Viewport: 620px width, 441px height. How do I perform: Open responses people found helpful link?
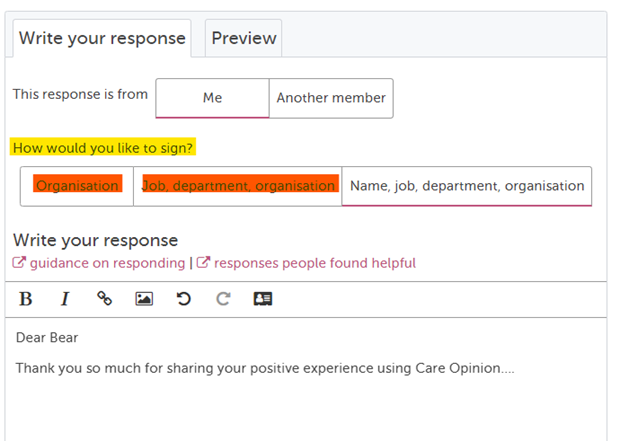pos(315,263)
